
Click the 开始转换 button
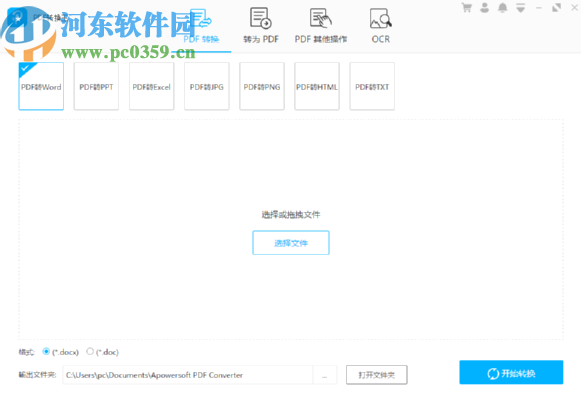[511, 372]
